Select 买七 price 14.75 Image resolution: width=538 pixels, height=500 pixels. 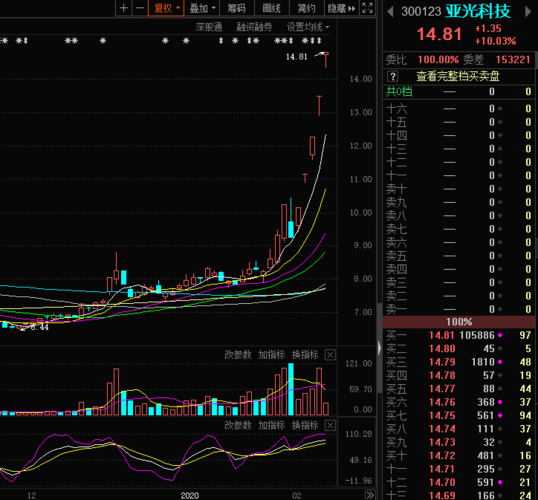coord(442,416)
